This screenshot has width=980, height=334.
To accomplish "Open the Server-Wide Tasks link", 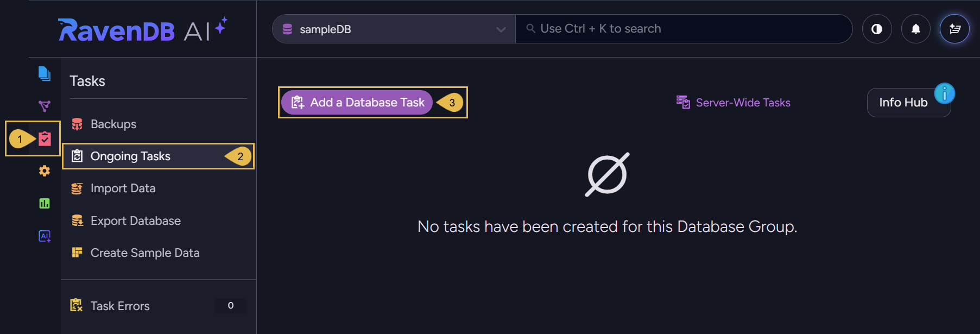I will click(734, 102).
